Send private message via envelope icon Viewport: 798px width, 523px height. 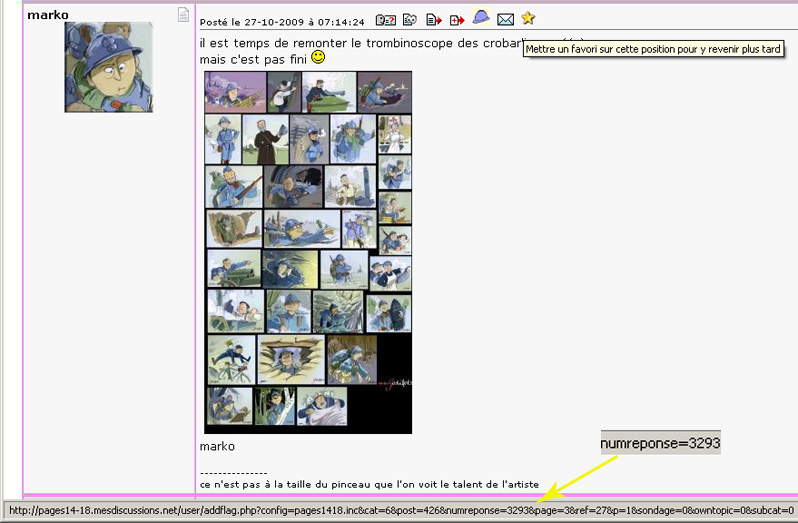click(x=505, y=19)
